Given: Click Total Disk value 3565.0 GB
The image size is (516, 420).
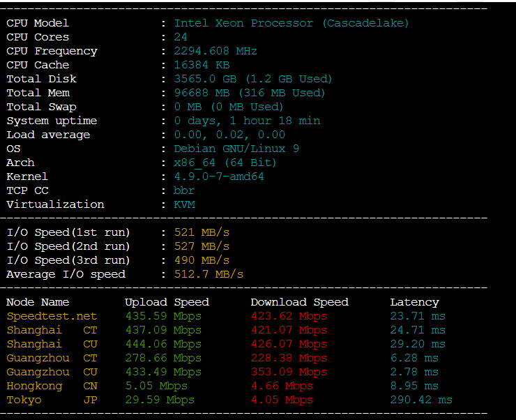Looking at the screenshot, I should (205, 79).
